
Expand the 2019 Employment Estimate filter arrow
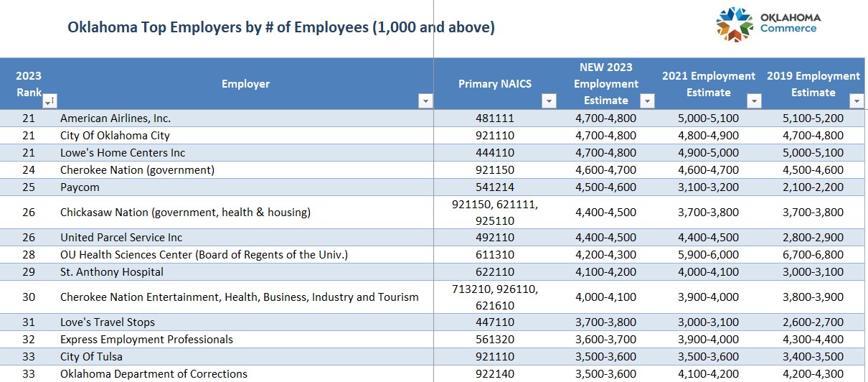[x=856, y=101]
